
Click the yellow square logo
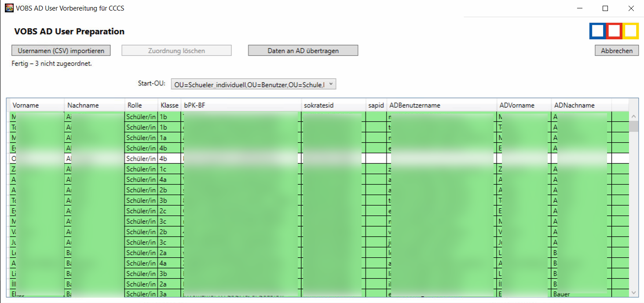(630, 31)
